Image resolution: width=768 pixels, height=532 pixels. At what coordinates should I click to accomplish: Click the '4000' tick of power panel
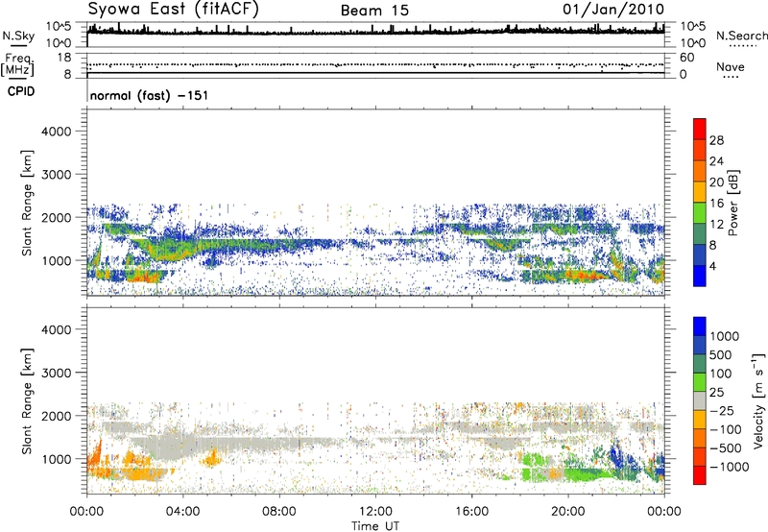pos(57,132)
